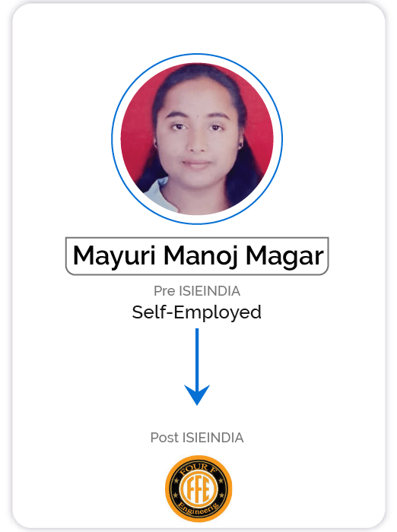Click the blue arrow's vertical line
This screenshot has width=397, height=532.
click(x=197, y=358)
